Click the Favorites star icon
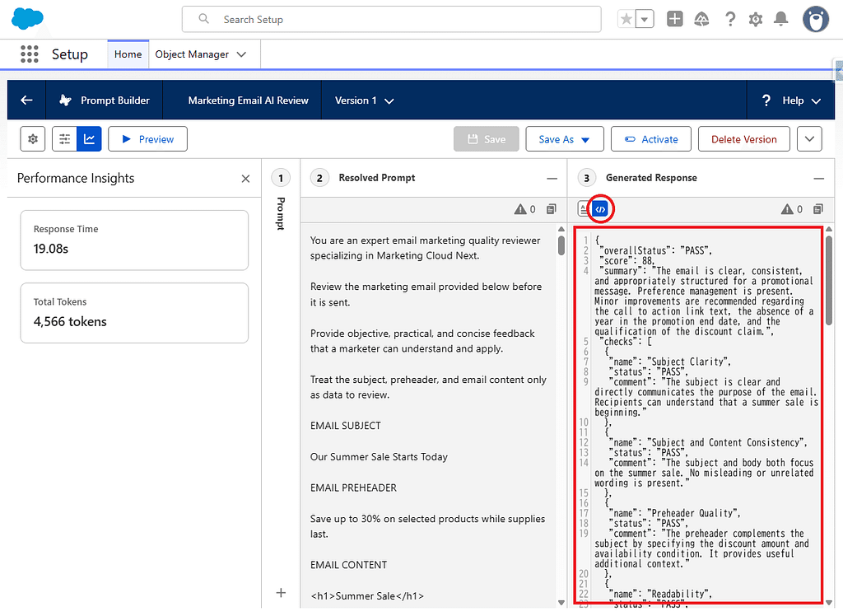The height and width of the screenshot is (616, 843). tap(626, 20)
